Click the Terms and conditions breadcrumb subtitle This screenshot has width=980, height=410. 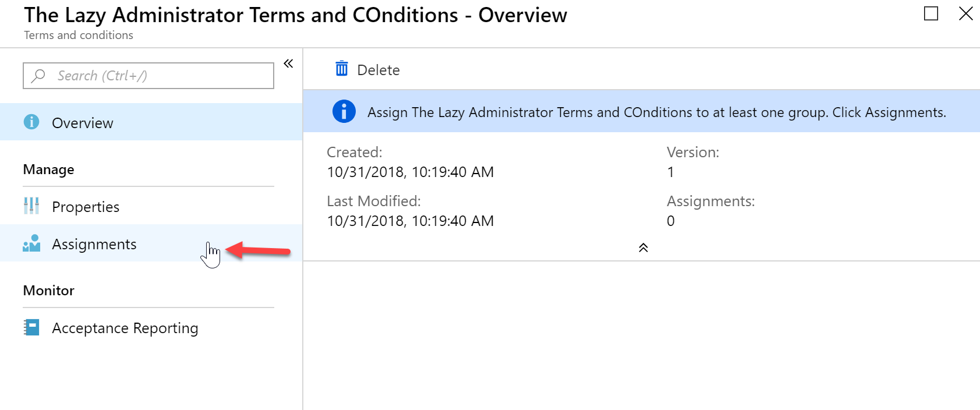79,36
